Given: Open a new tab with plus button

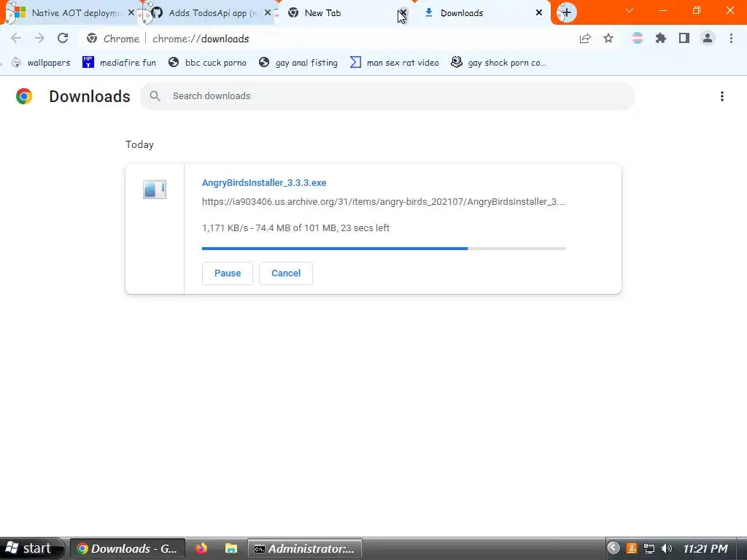Looking at the screenshot, I should pos(566,13).
